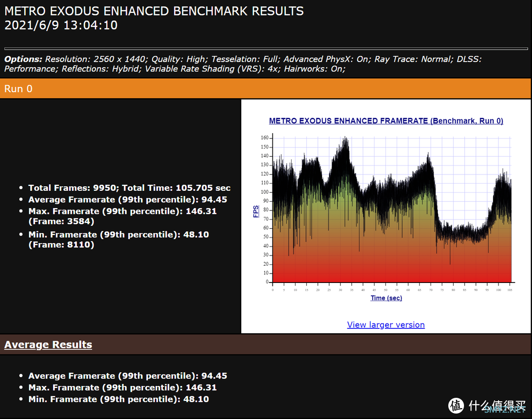Image resolution: width=532 pixels, height=419 pixels.
Task: Select the date '2021/6/9 13:04:10'
Action: tap(61, 25)
